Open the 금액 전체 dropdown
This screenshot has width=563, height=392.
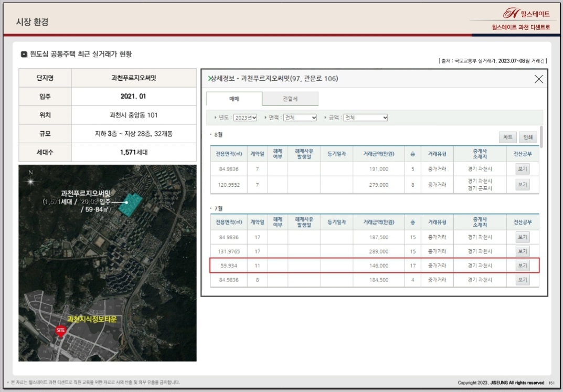pyautogui.click(x=366, y=118)
